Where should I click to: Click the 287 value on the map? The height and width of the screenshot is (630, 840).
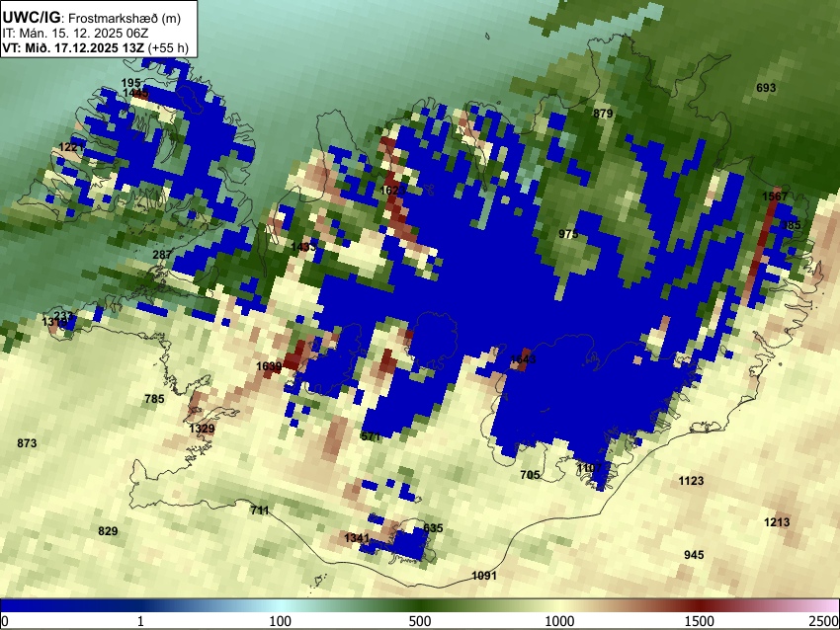(x=162, y=254)
